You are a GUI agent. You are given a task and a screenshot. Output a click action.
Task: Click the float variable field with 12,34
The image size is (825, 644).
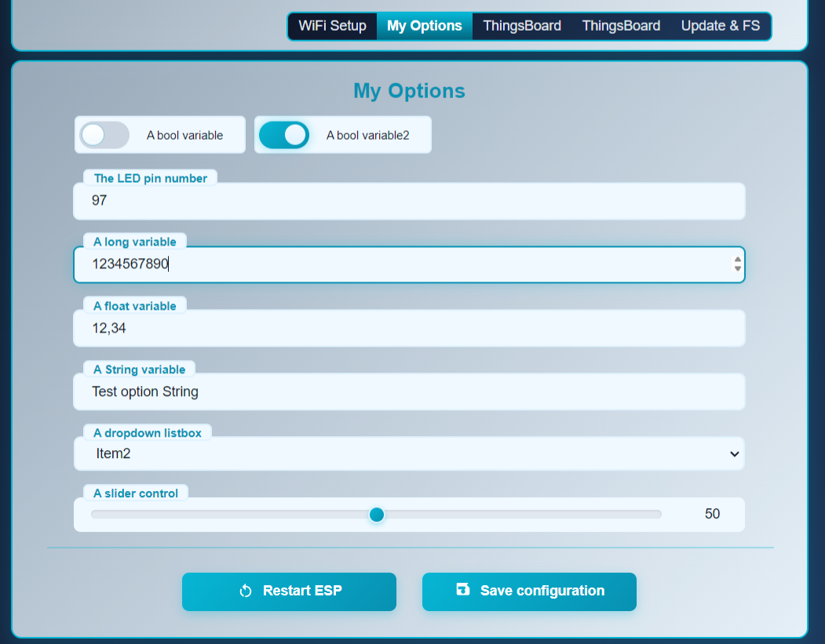point(409,329)
